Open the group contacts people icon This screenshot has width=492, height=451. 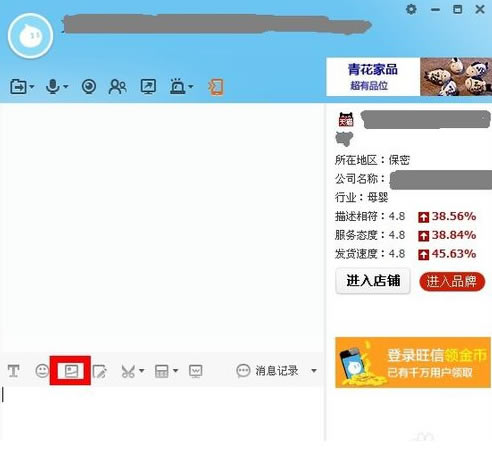[117, 87]
